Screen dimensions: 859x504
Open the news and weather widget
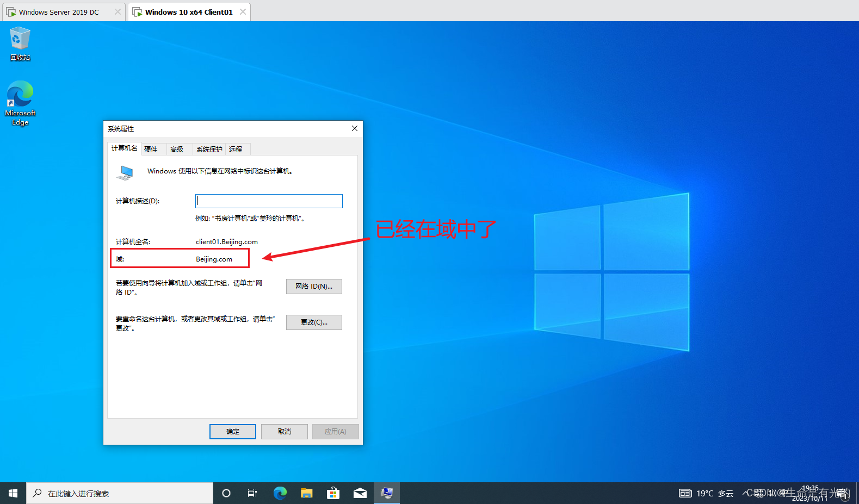tap(706, 493)
